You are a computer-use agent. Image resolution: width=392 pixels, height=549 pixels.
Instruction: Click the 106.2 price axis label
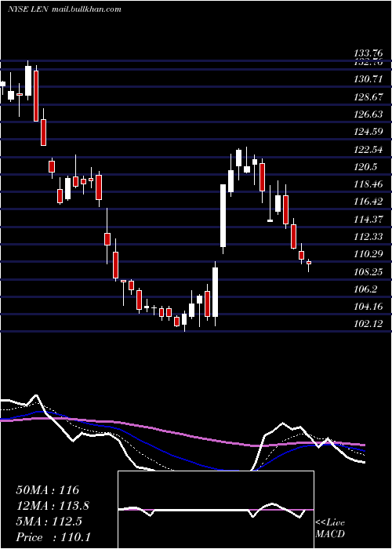[365, 289]
